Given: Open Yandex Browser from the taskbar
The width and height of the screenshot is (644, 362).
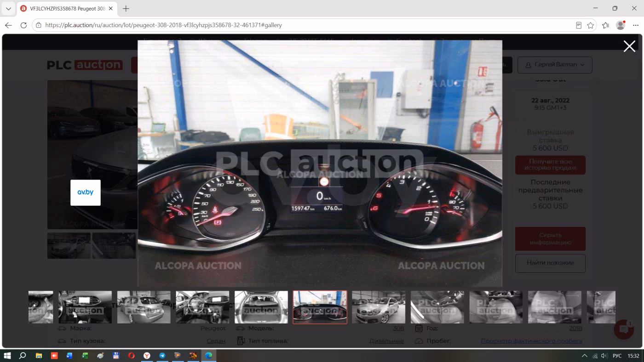Looking at the screenshot, I should [147, 356].
